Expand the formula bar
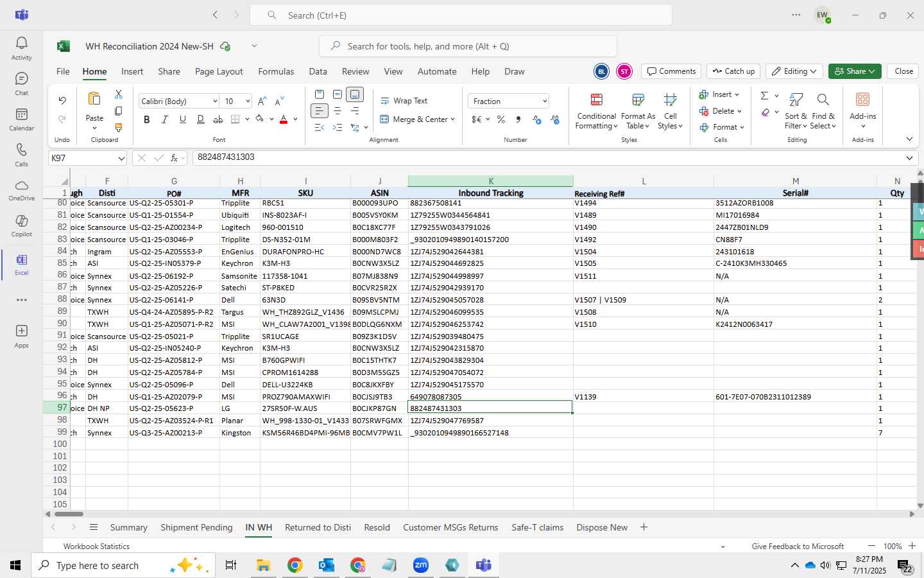The image size is (924, 578). click(x=909, y=158)
